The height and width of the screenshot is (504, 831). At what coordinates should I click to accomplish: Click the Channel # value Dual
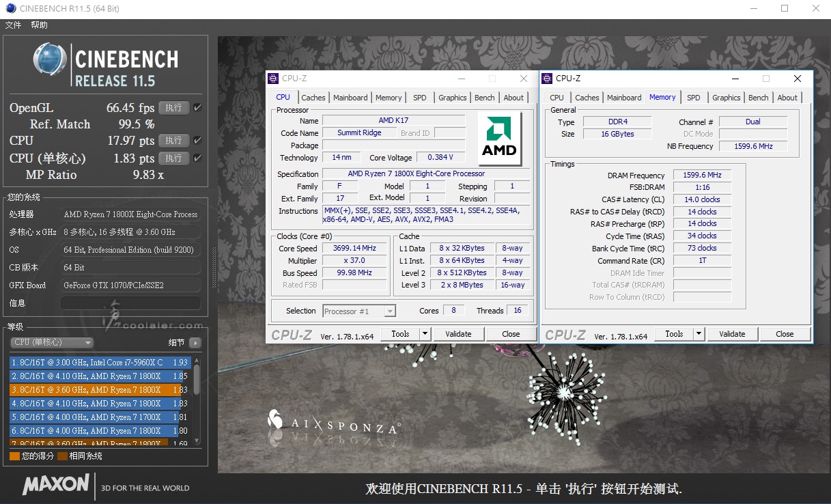tap(753, 122)
